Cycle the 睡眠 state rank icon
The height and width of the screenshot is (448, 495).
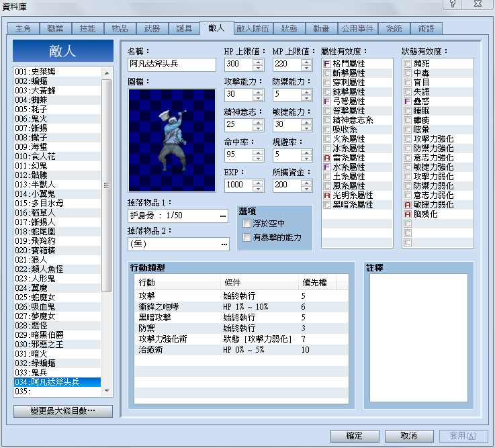408,111
